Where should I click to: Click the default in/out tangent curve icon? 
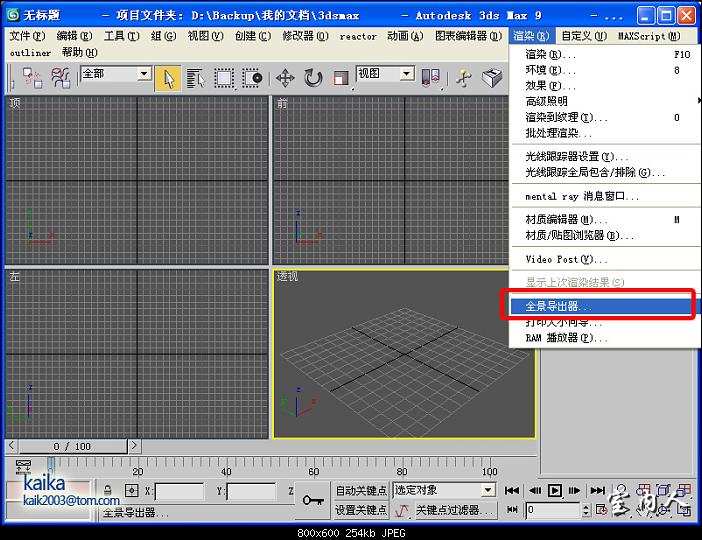[x=402, y=510]
